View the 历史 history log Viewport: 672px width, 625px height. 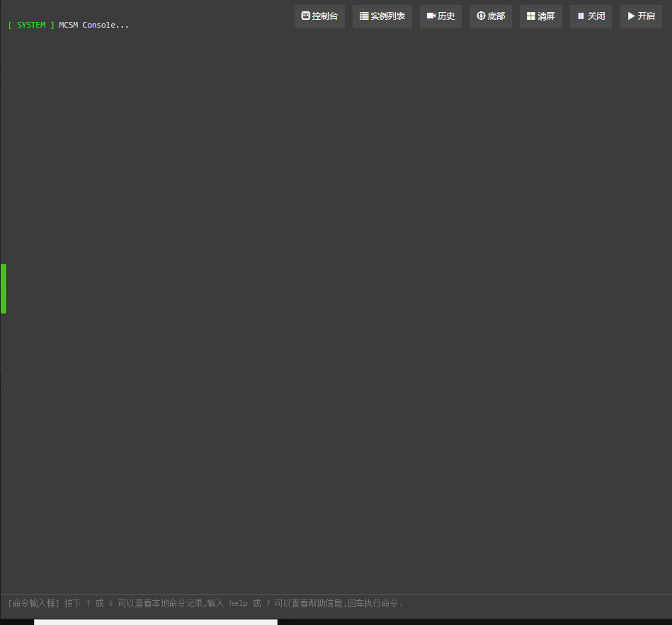click(x=440, y=16)
